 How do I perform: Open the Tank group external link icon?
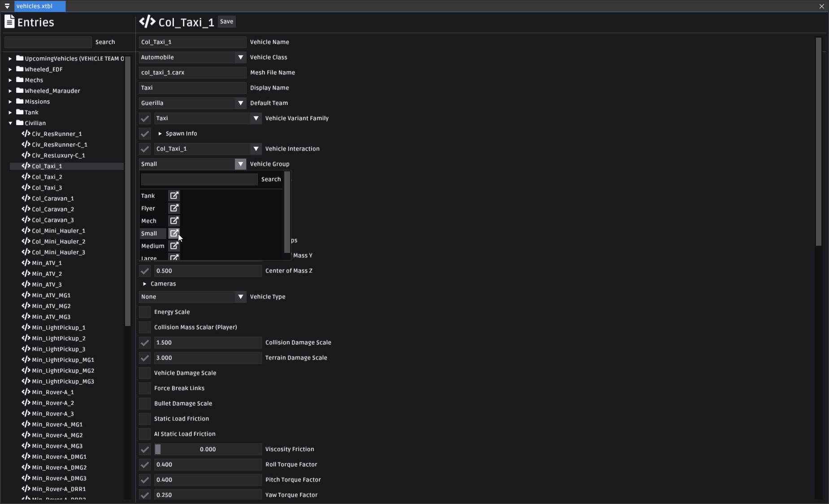174,196
